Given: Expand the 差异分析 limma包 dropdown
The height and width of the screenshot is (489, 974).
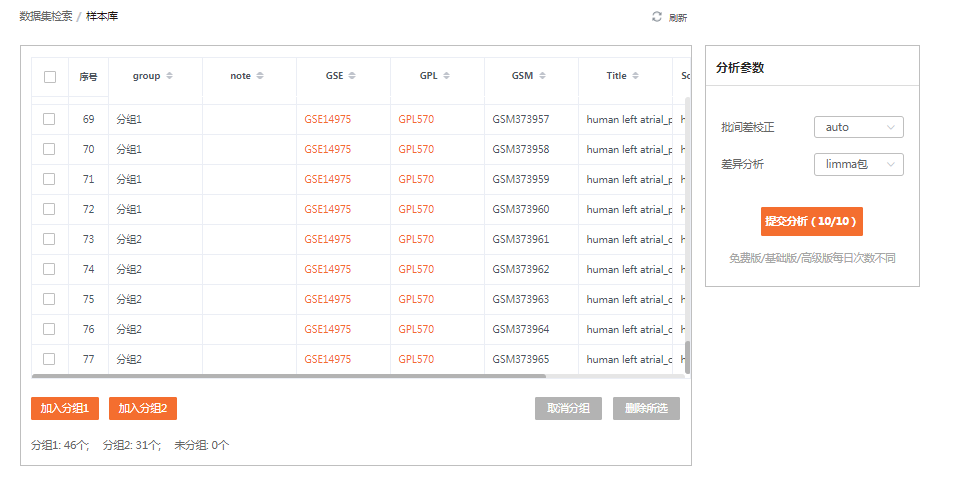Looking at the screenshot, I should (x=858, y=164).
